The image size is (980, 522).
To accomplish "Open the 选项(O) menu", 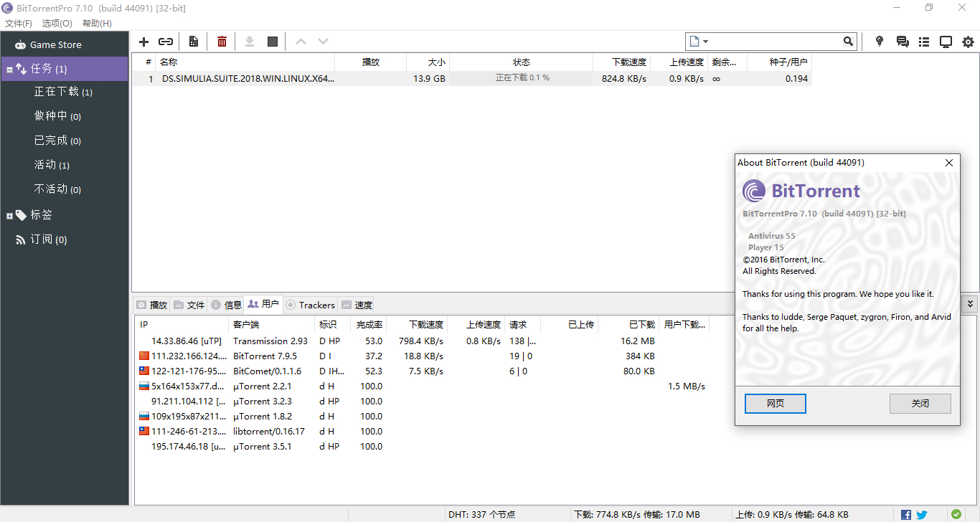I will coord(57,23).
